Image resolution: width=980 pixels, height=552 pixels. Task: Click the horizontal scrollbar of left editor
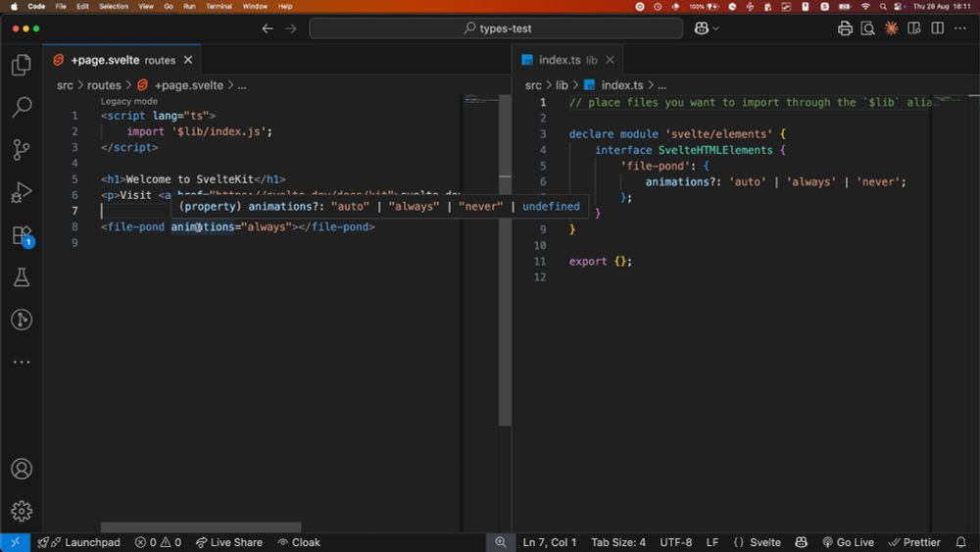(x=201, y=527)
